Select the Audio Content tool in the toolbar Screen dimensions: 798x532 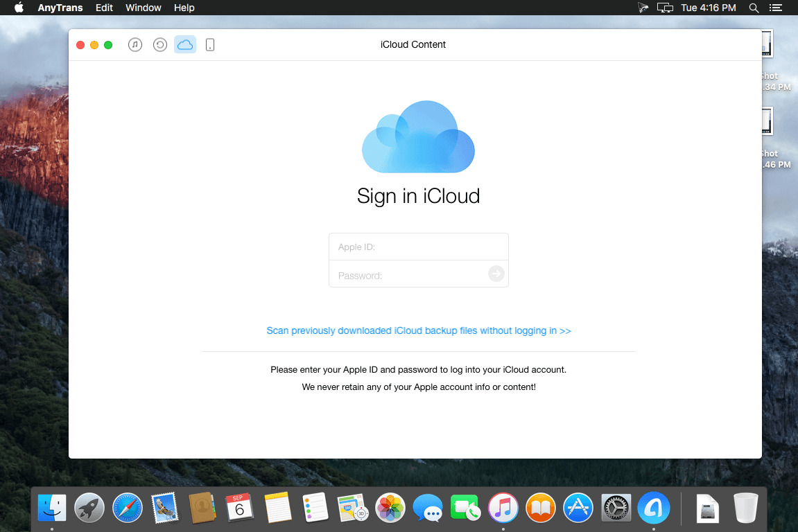135,44
